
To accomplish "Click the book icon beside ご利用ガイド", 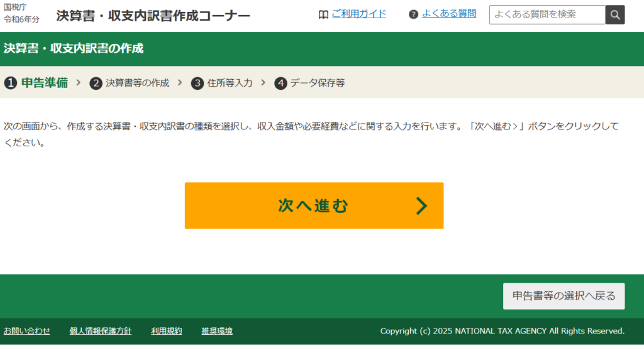I will coord(323,14).
